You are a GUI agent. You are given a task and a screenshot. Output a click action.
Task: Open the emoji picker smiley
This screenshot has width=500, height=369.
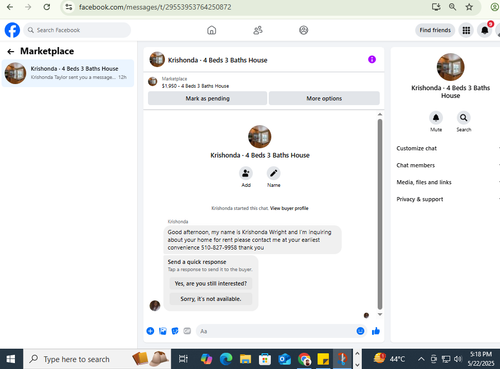point(360,331)
